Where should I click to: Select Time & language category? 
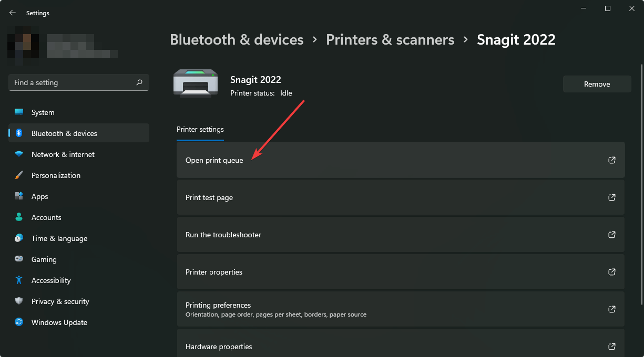(x=59, y=238)
